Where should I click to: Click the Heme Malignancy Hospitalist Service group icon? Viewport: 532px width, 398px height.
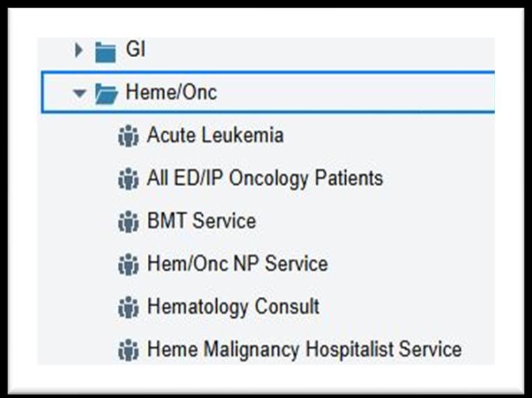128,350
